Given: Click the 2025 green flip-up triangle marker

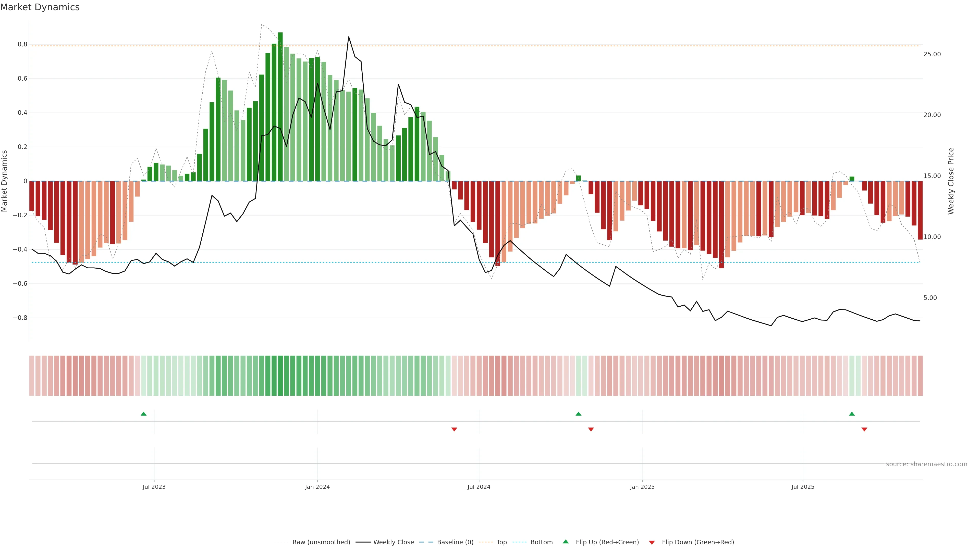Looking at the screenshot, I should pyautogui.click(x=852, y=414).
